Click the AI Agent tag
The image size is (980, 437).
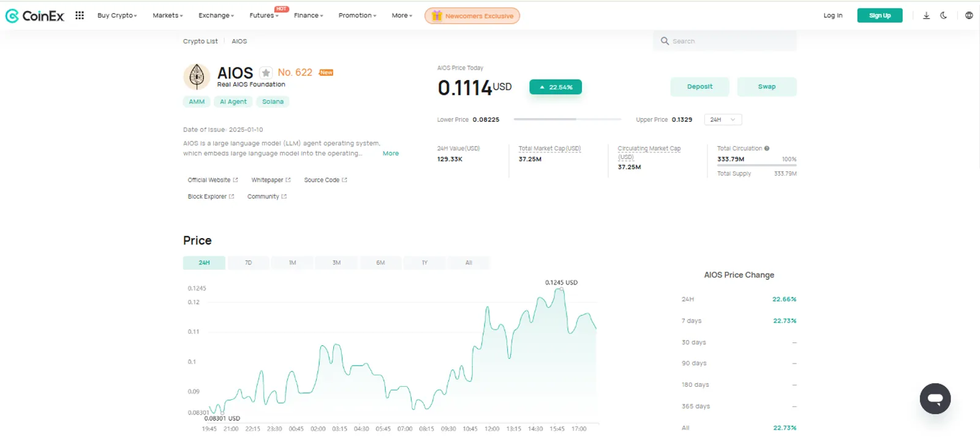click(233, 102)
